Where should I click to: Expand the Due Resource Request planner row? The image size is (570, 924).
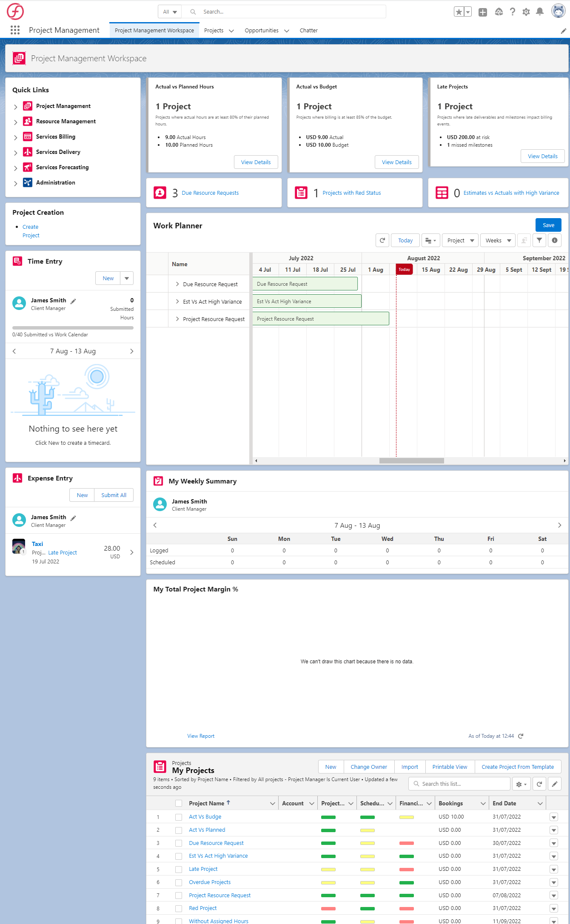coord(177,284)
